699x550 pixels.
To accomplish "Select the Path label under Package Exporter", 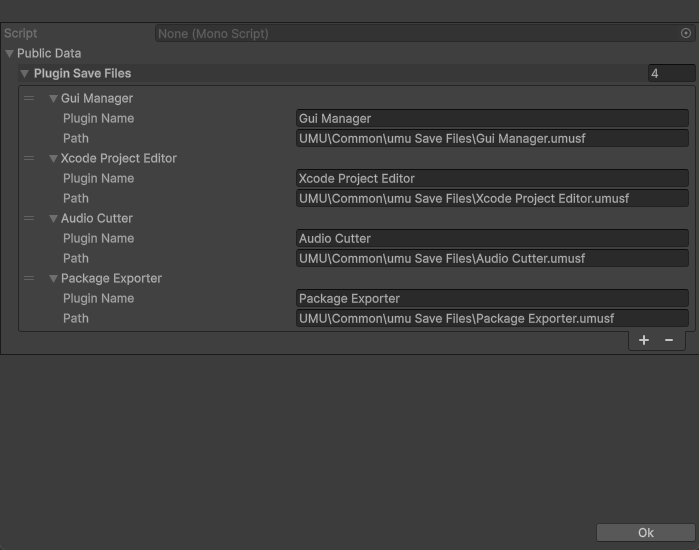I will 76,319.
